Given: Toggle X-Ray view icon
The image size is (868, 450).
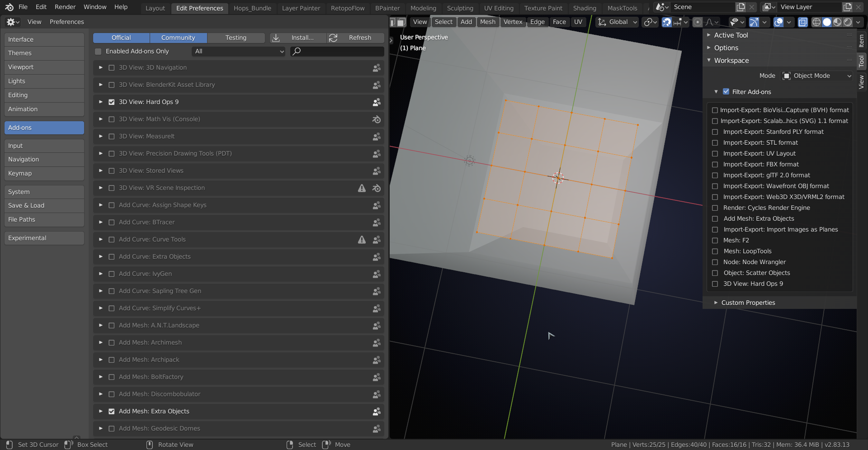Looking at the screenshot, I should [803, 22].
